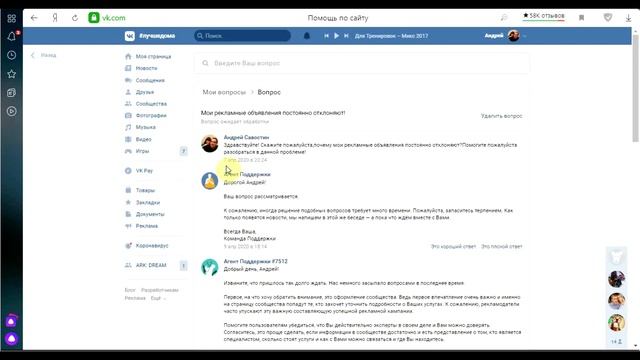The width and height of the screenshot is (640, 360).
Task: Open the playing track title in header
Action: 391,36
